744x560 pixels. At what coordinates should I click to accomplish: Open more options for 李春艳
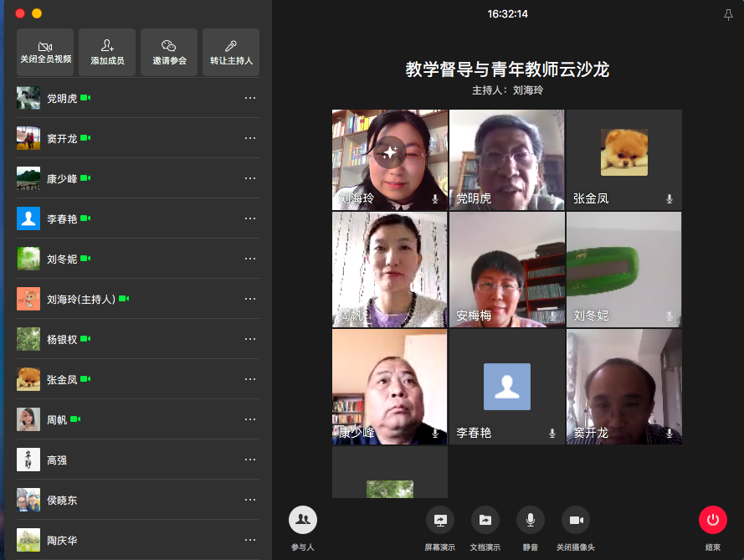click(x=250, y=218)
